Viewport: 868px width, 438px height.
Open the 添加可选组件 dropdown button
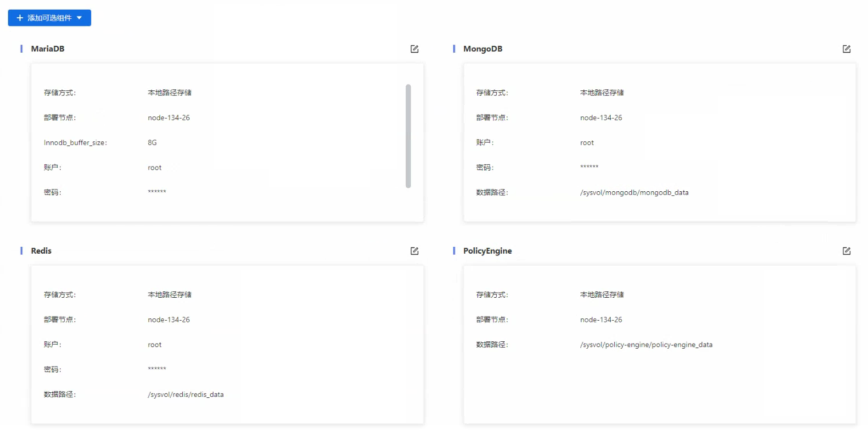point(49,18)
